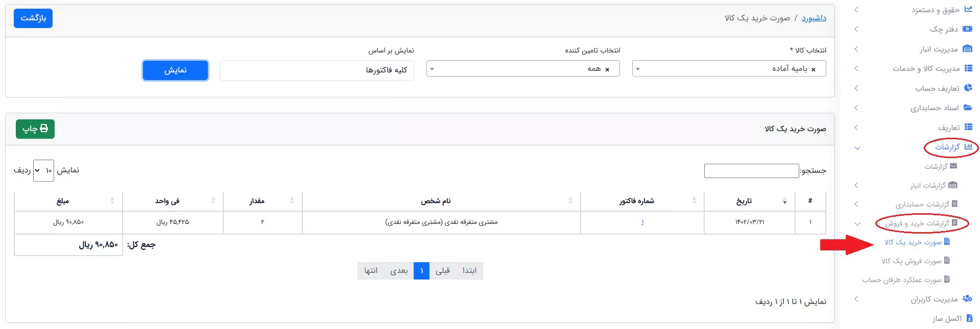Image resolution: width=980 pixels, height=329 pixels.
Task: Sort table by نام شخص column arrows
Action: (x=570, y=201)
